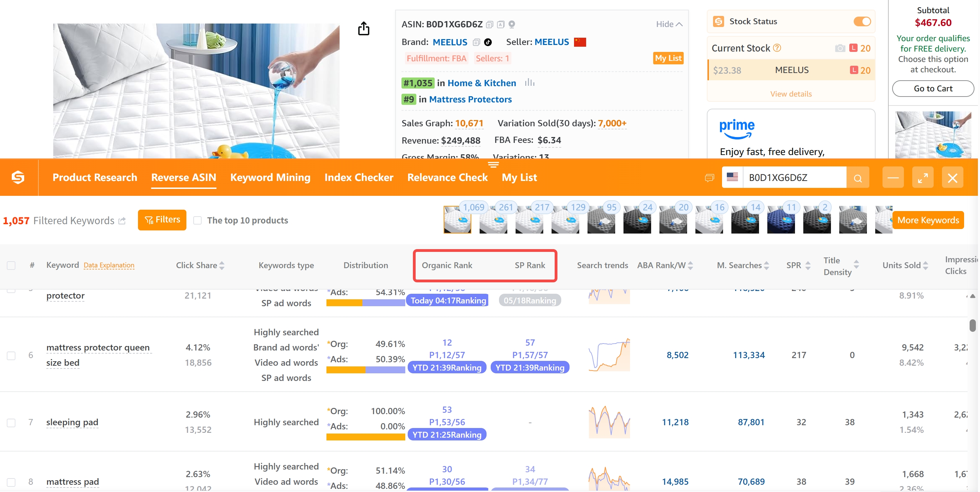Click the Stock Status logo icon
This screenshot has height=492, width=980.
click(x=719, y=22)
